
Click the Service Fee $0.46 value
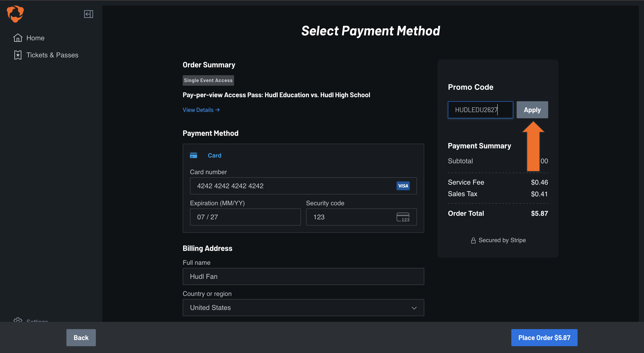(539, 182)
